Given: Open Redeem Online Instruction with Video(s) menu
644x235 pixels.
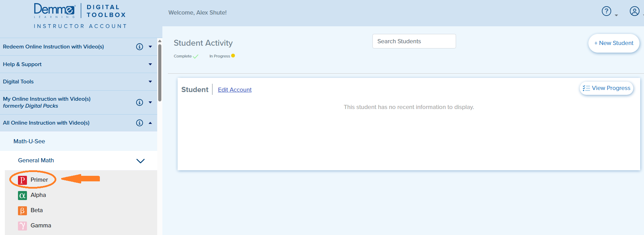Looking at the screenshot, I should (54, 47).
